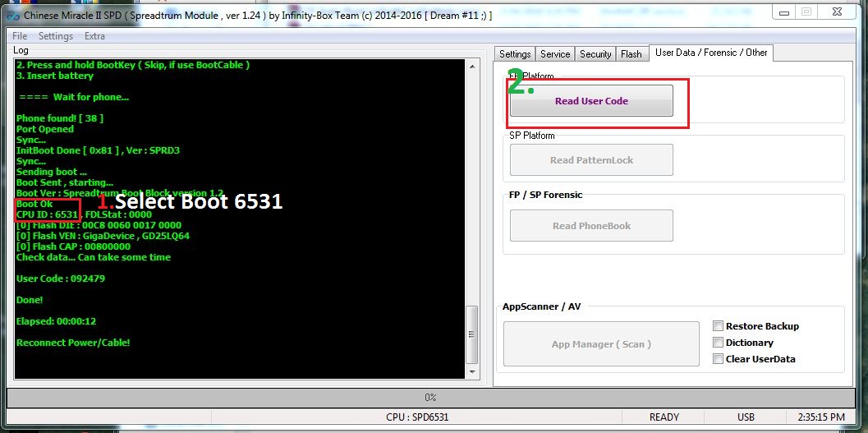Click the Flash VEN : GigaDevice log line
Image resolution: width=868 pixels, height=433 pixels.
(103, 236)
